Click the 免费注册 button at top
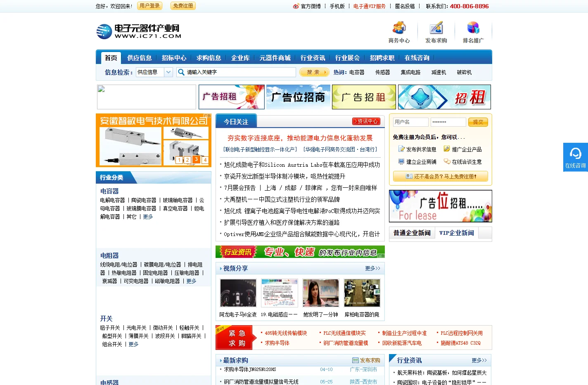 click(x=183, y=6)
